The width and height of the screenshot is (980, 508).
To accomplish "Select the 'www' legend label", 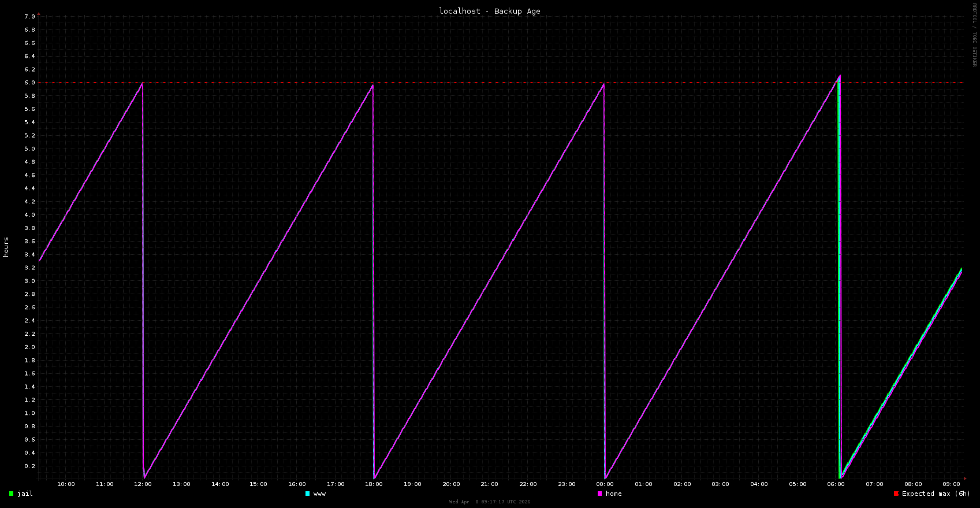I will [x=319, y=494].
